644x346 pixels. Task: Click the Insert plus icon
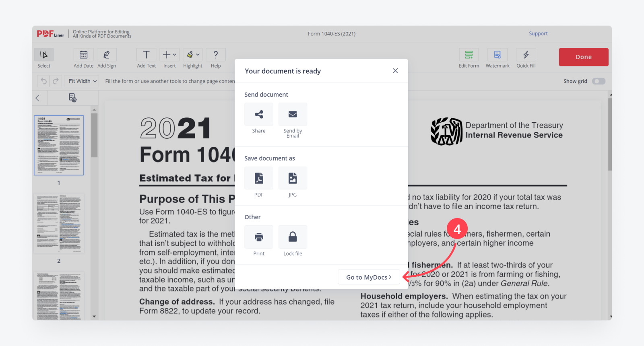coord(167,55)
